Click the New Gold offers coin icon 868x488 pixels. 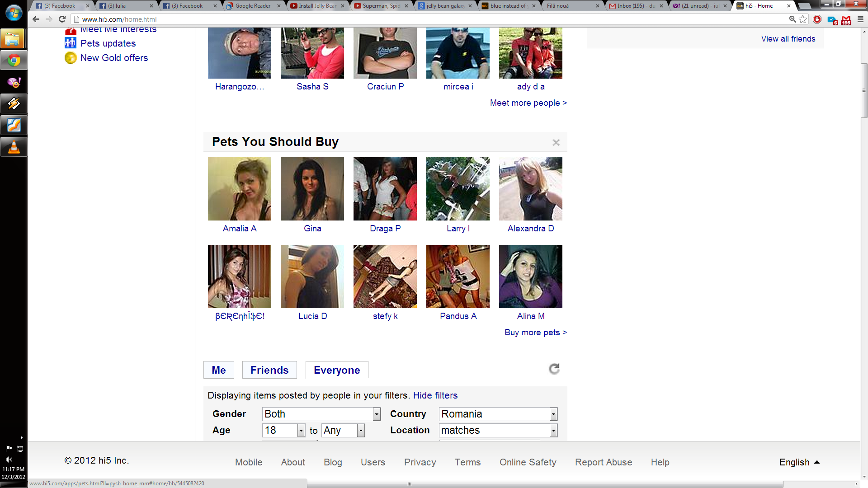tap(71, 58)
